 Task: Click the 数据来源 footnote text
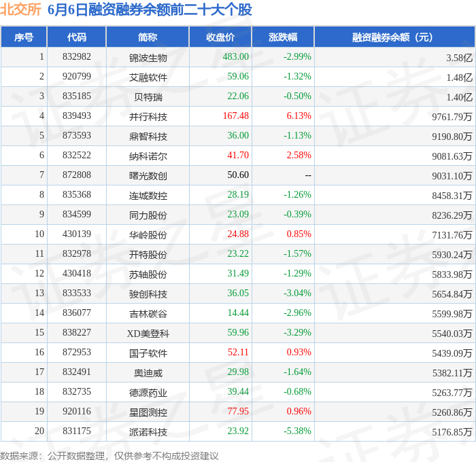pyautogui.click(x=109, y=456)
